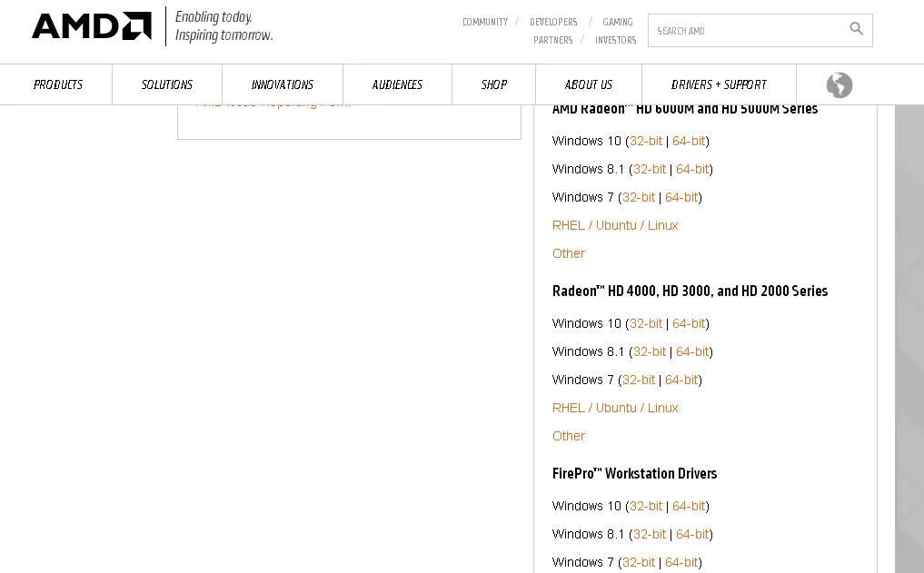Download FirePro Windows 10 64-bit driver
Screen dimensions: 924x573
click(x=689, y=507)
